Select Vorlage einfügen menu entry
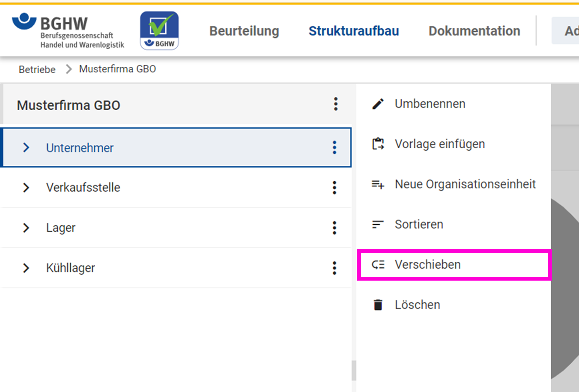Image resolution: width=579 pixels, height=392 pixels. pyautogui.click(x=439, y=144)
